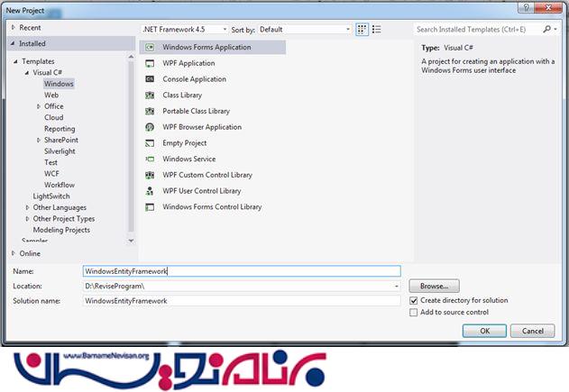The image size is (569, 392).
Task: Select Windows Forms Control Library name
Action: (212, 206)
